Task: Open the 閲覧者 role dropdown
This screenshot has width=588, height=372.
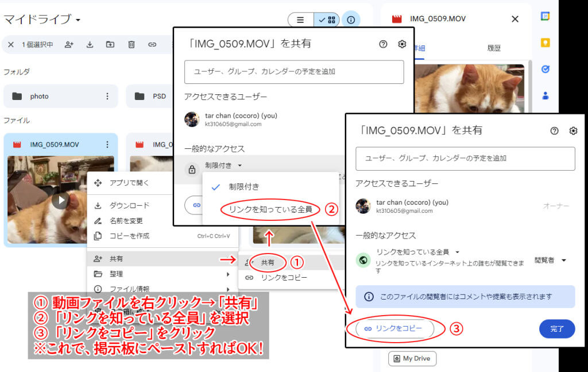Action: click(550, 260)
